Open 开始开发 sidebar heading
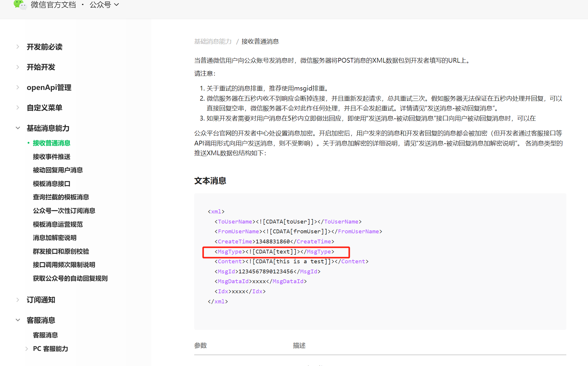This screenshot has width=588, height=366. tap(41, 67)
